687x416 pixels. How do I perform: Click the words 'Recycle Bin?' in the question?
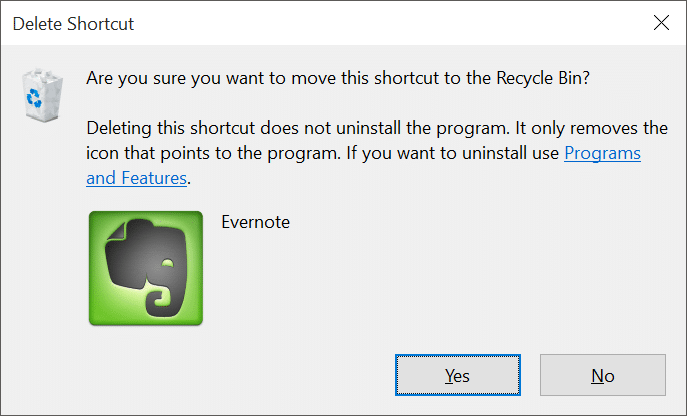click(x=543, y=78)
